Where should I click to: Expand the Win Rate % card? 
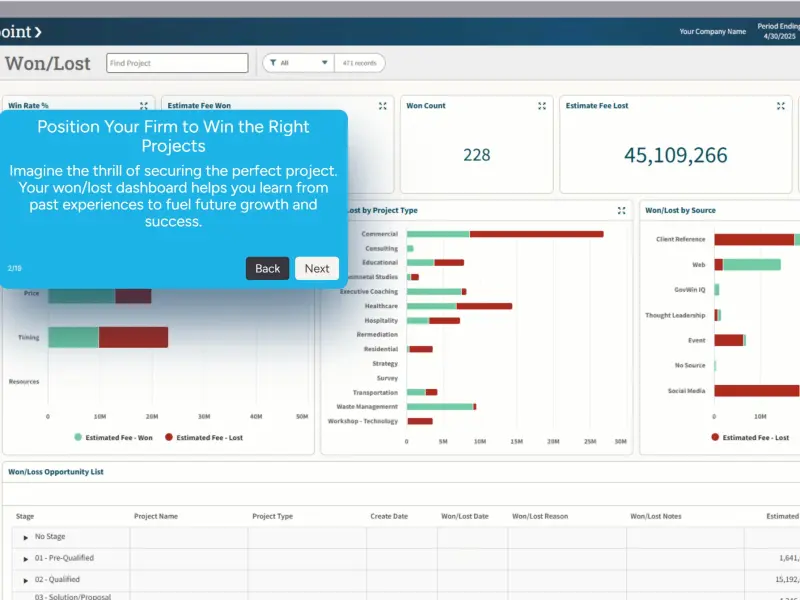(x=144, y=106)
